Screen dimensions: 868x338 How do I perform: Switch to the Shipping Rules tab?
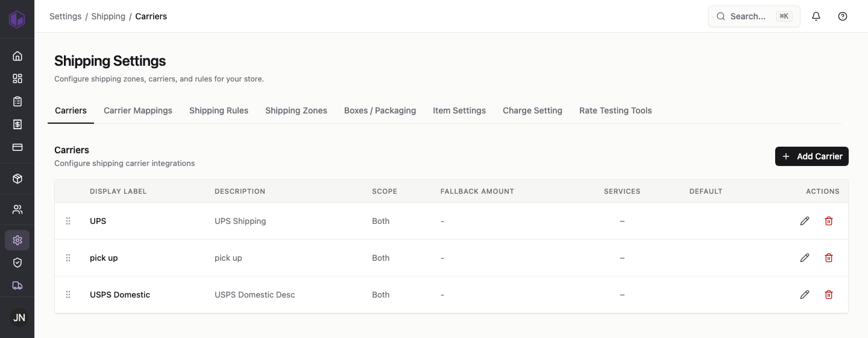click(219, 110)
